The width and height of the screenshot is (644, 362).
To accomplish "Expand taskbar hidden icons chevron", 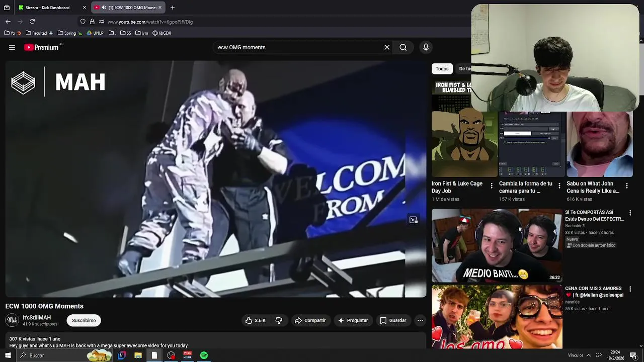I will pos(588,355).
